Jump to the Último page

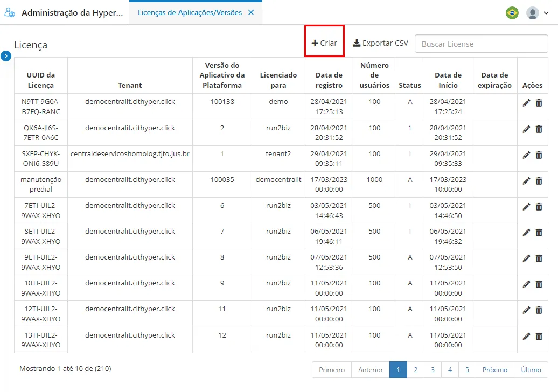531,369
